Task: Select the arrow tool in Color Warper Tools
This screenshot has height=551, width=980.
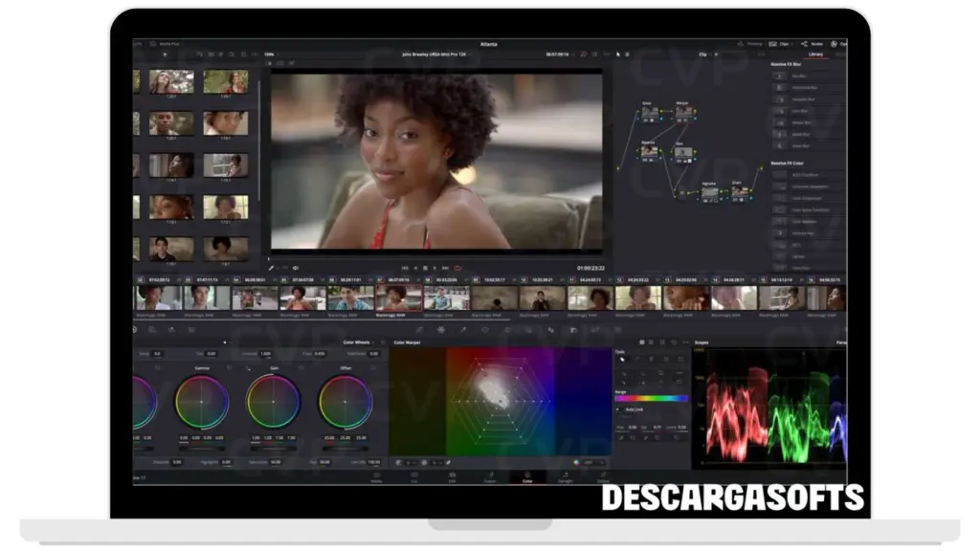Action: point(622,360)
